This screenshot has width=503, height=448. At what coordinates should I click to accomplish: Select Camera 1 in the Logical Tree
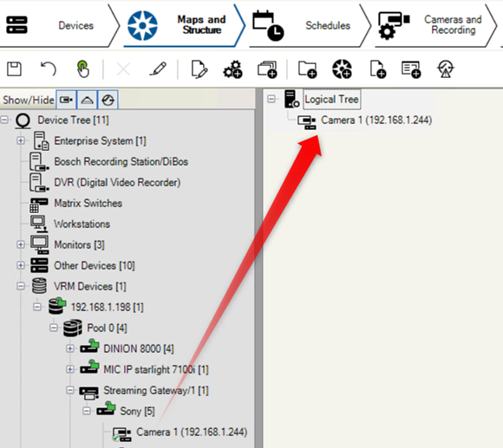376,120
